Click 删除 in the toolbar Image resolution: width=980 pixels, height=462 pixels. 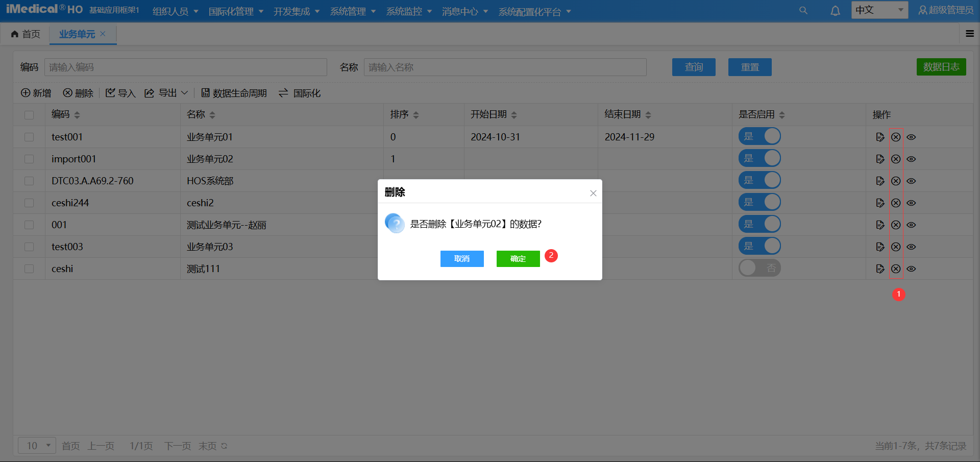tap(78, 93)
